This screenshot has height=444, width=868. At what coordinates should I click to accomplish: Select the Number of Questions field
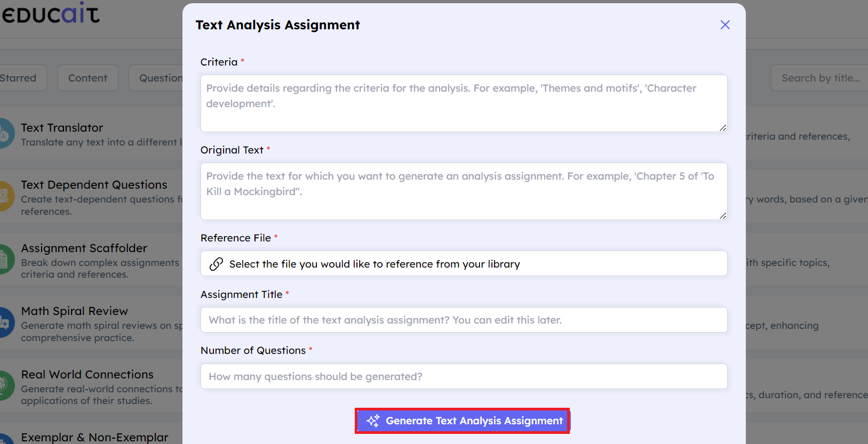coord(464,376)
